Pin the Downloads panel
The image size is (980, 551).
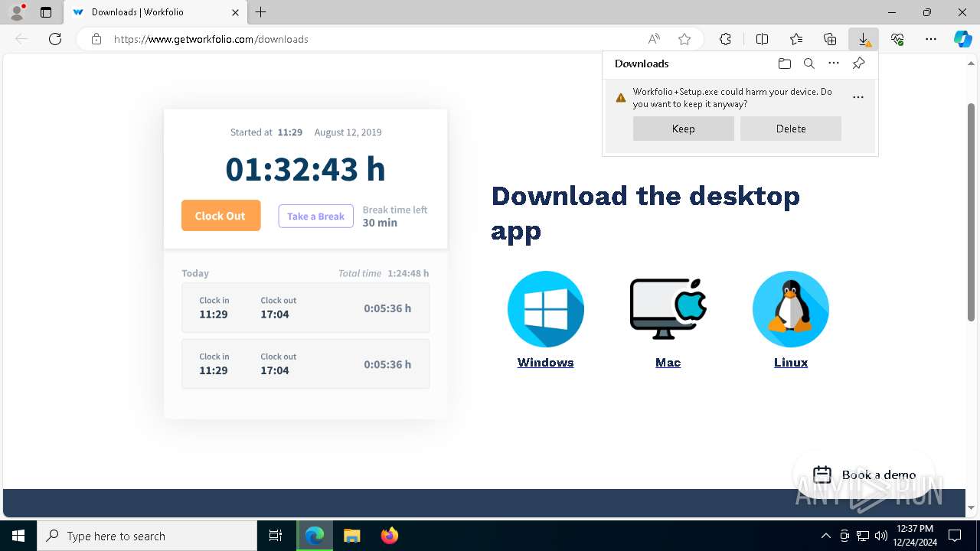(858, 64)
